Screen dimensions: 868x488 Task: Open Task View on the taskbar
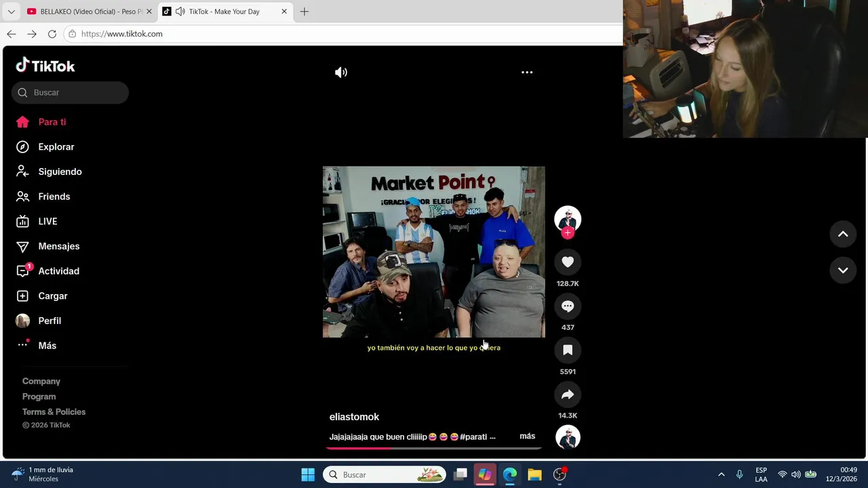pos(460,474)
